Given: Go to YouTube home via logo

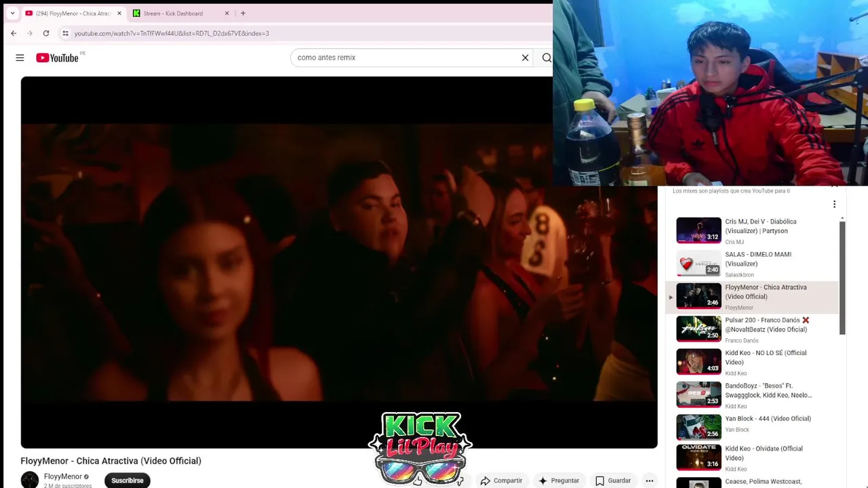Looking at the screenshot, I should [x=58, y=58].
